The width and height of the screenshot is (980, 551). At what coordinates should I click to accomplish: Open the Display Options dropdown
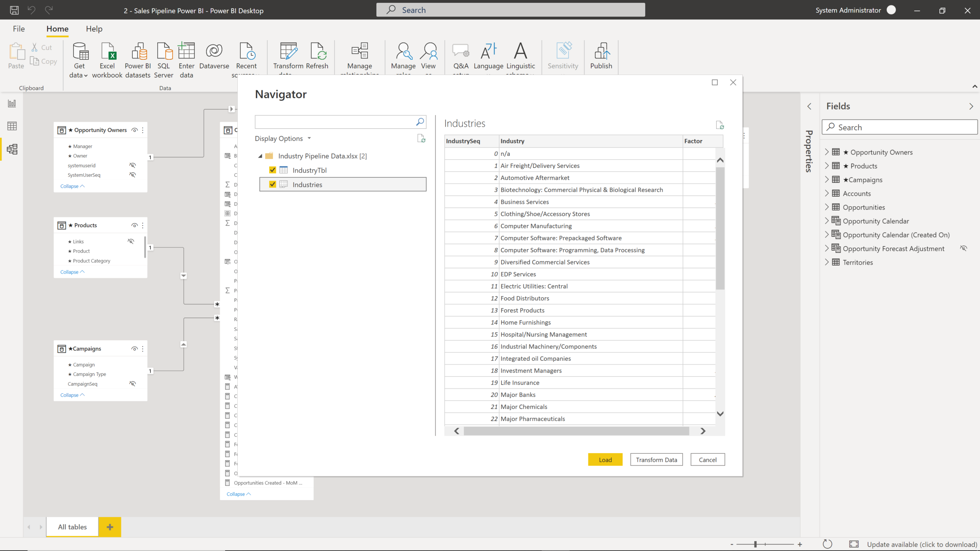click(283, 139)
